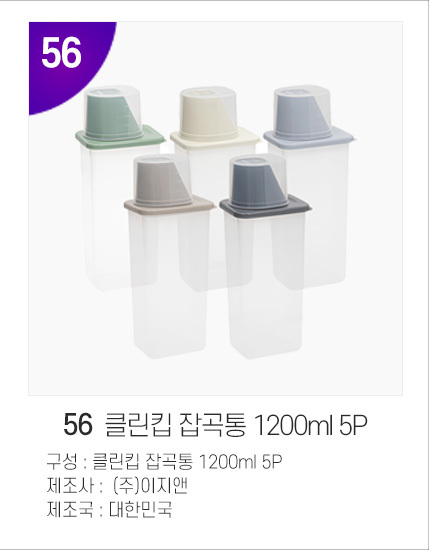Click the transparent body of beige container

pos(169,284)
